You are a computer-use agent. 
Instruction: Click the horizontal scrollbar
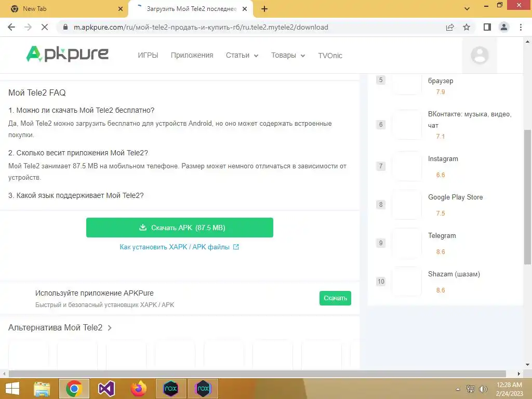(257, 374)
